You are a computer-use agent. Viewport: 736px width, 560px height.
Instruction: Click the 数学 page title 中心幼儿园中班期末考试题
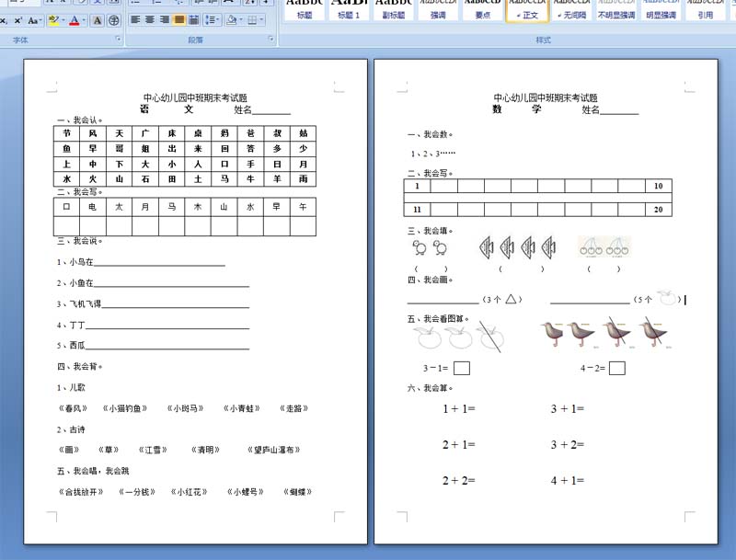tap(546, 97)
